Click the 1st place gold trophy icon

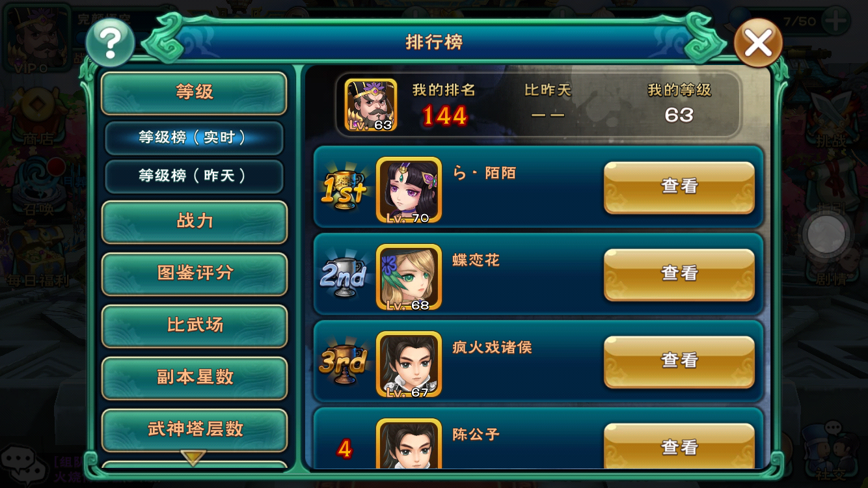344,190
